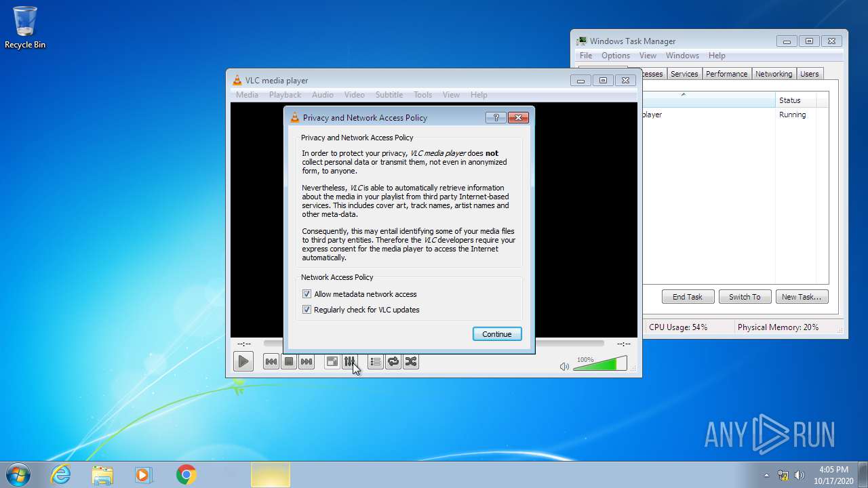Viewport: 868px width, 488px height.
Task: Toggle VLC fullscreen video icon
Action: pyautogui.click(x=332, y=362)
